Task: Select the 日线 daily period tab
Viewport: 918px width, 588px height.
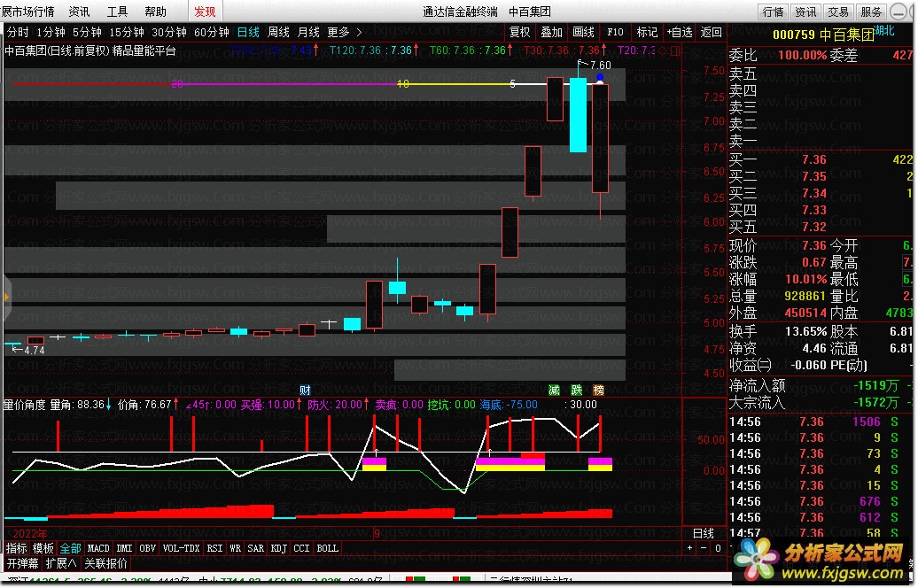Action: click(x=248, y=32)
